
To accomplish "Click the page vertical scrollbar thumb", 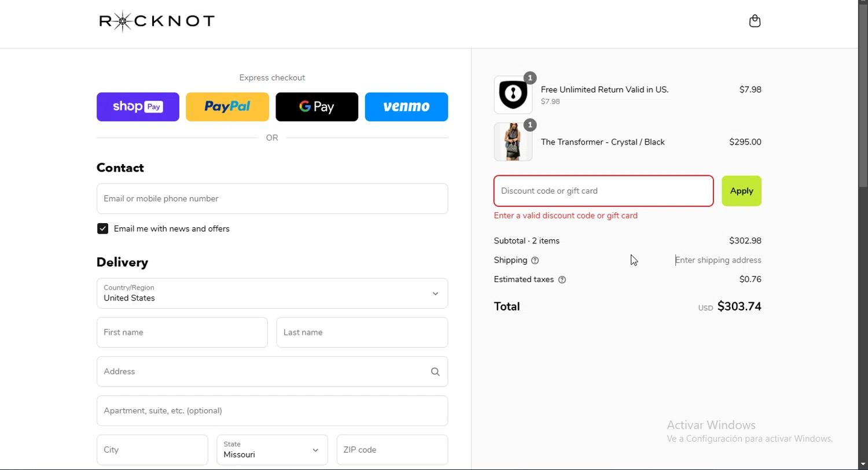I will 863,95.
